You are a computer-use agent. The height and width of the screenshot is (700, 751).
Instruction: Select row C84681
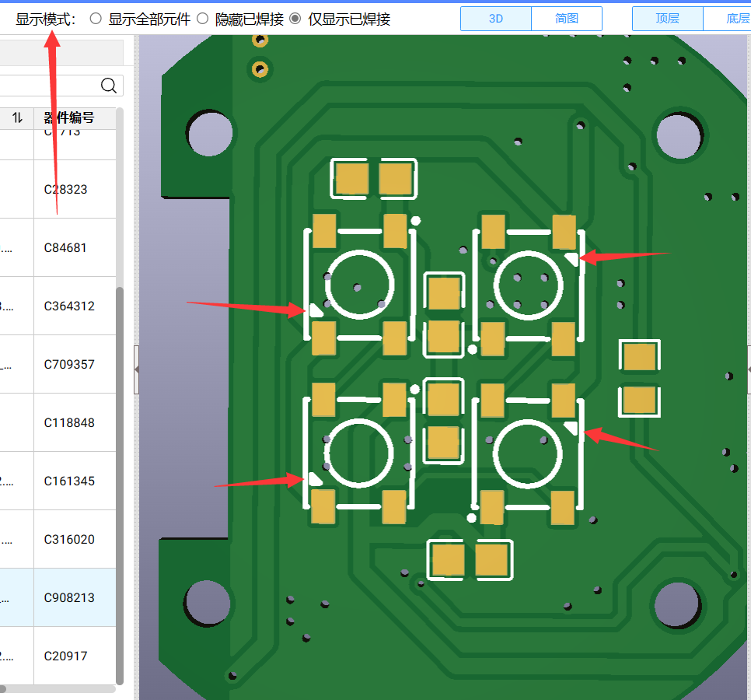58,247
